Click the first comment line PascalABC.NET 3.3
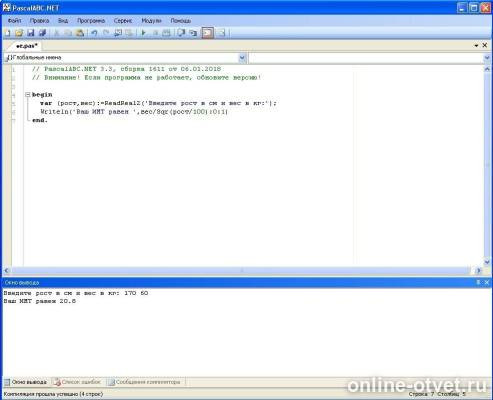Image resolution: width=493 pixels, height=400 pixels. click(126, 69)
